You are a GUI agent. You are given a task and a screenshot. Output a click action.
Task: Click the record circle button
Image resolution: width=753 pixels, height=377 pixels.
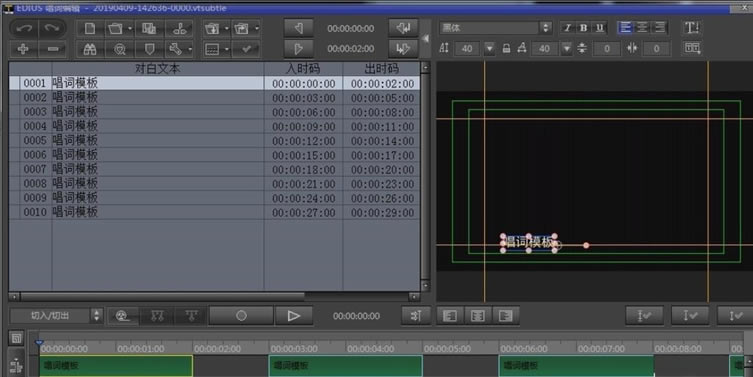(x=241, y=316)
